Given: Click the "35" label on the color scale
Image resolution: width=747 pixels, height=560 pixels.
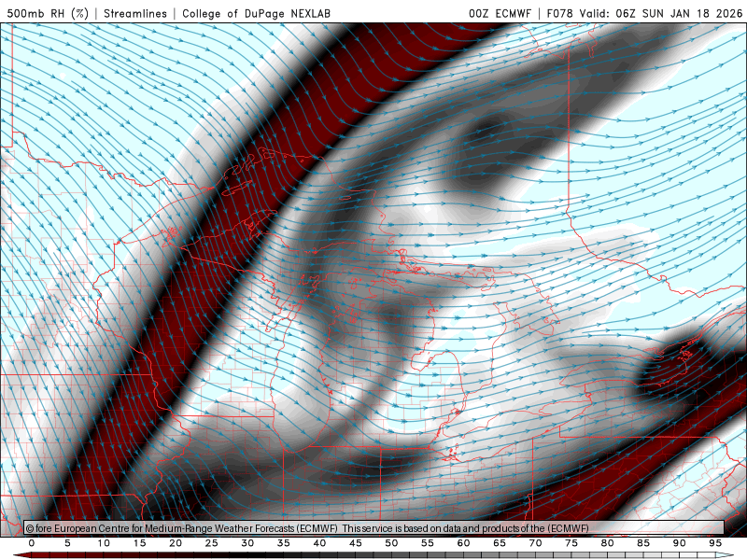Looking at the screenshot, I should point(284,543).
